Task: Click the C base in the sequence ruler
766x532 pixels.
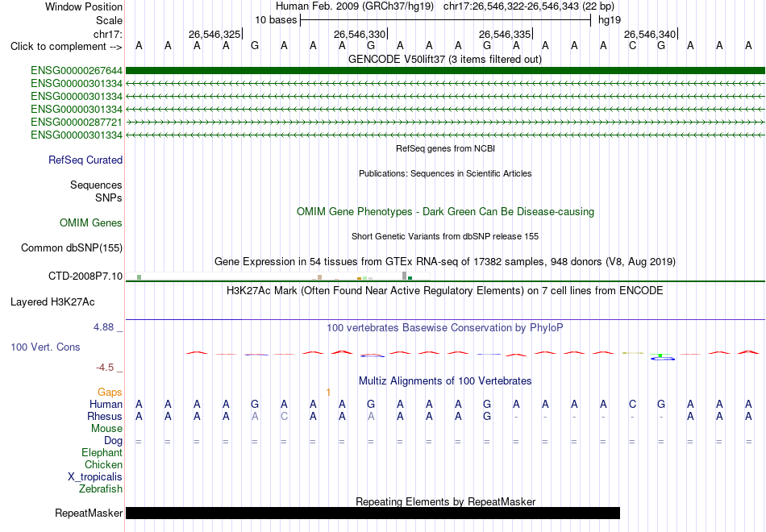Action: coord(632,46)
